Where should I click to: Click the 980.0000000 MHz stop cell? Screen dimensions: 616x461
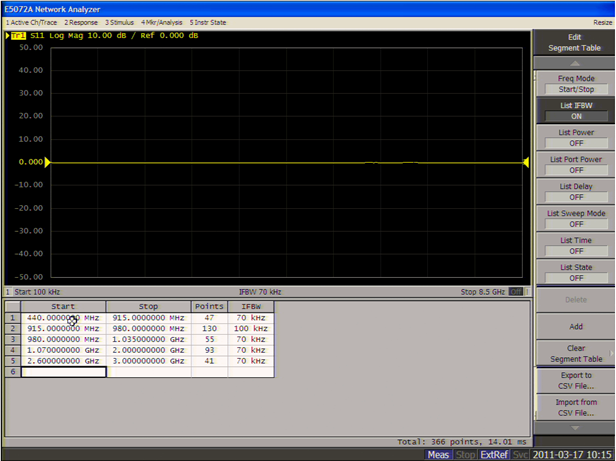coord(148,329)
